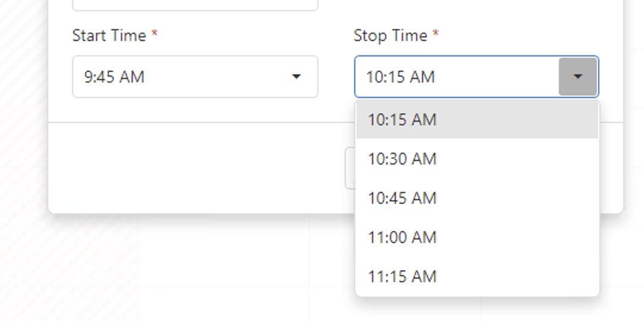Screen dimensions: 644x321
Task: Click the red asterisk beside Start Time
Action: (x=155, y=35)
